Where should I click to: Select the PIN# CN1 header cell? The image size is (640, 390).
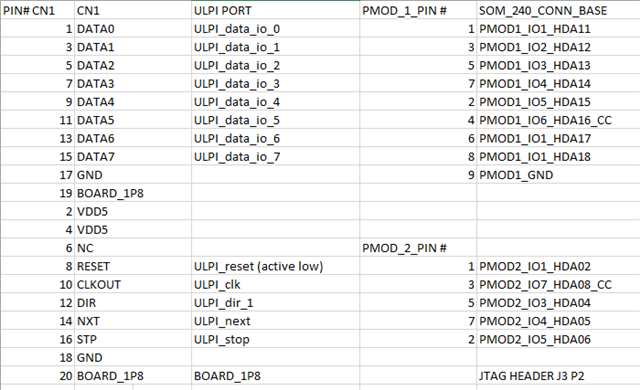click(38, 10)
